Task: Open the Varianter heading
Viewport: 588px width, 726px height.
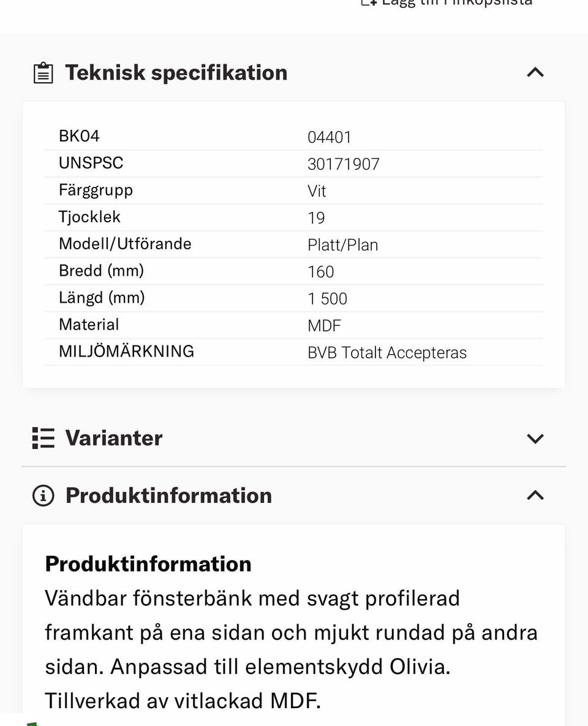Action: (x=114, y=438)
